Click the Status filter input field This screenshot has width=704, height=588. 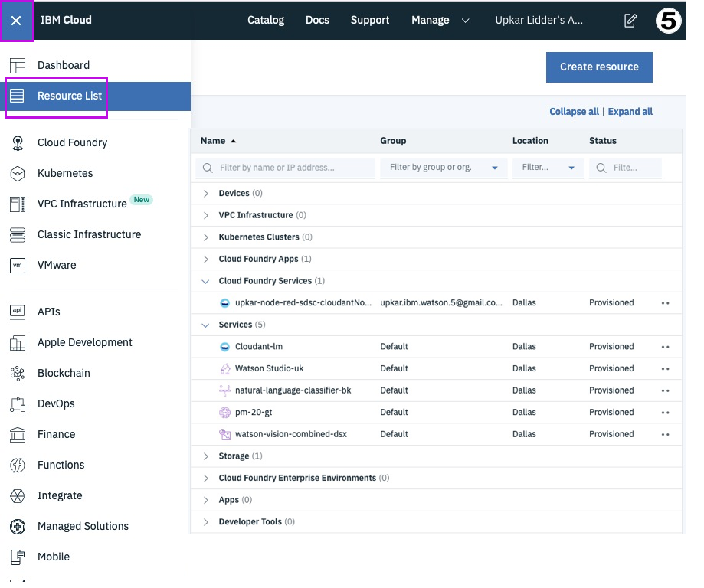(x=625, y=168)
